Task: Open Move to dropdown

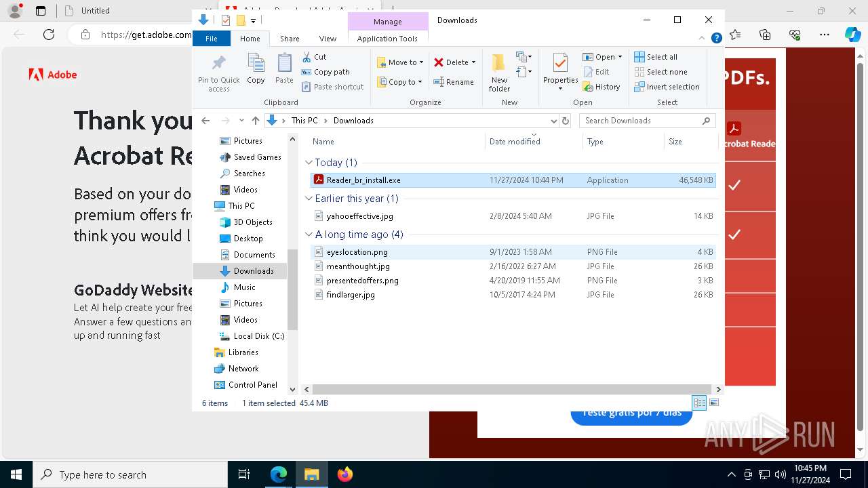Action: 401,62
